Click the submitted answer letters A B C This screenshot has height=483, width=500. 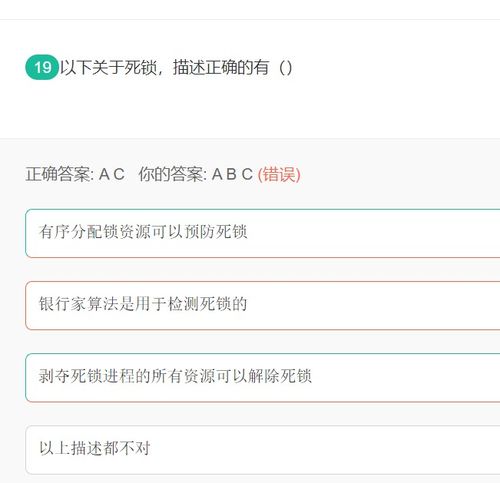(x=232, y=174)
